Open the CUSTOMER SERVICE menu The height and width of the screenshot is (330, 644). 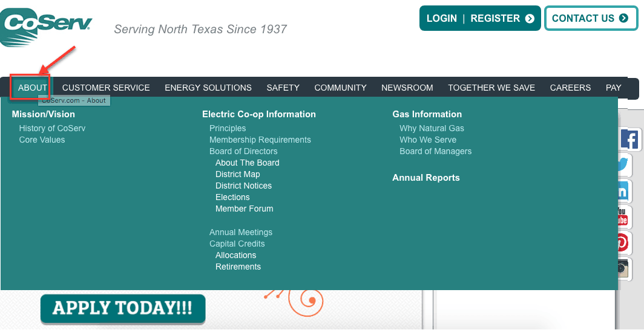(106, 88)
